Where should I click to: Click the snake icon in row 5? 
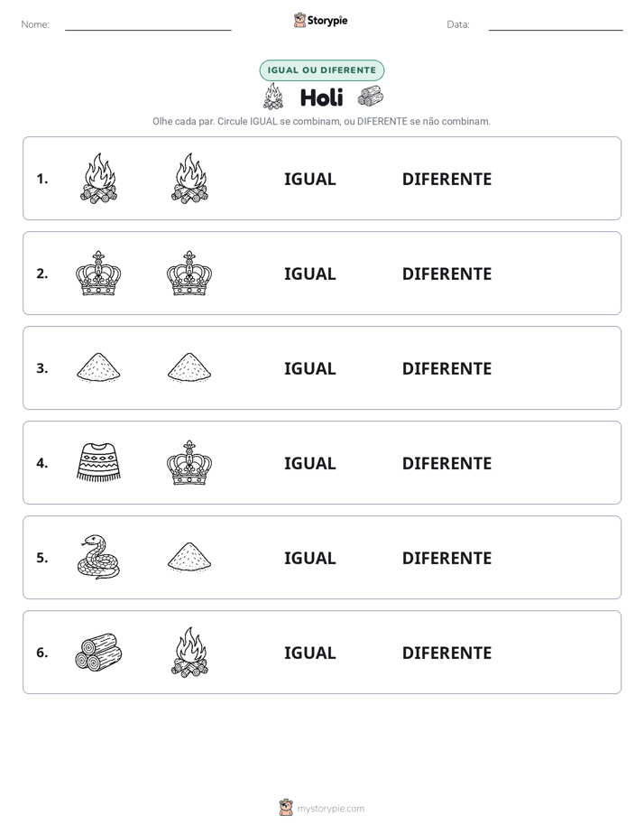(98, 557)
